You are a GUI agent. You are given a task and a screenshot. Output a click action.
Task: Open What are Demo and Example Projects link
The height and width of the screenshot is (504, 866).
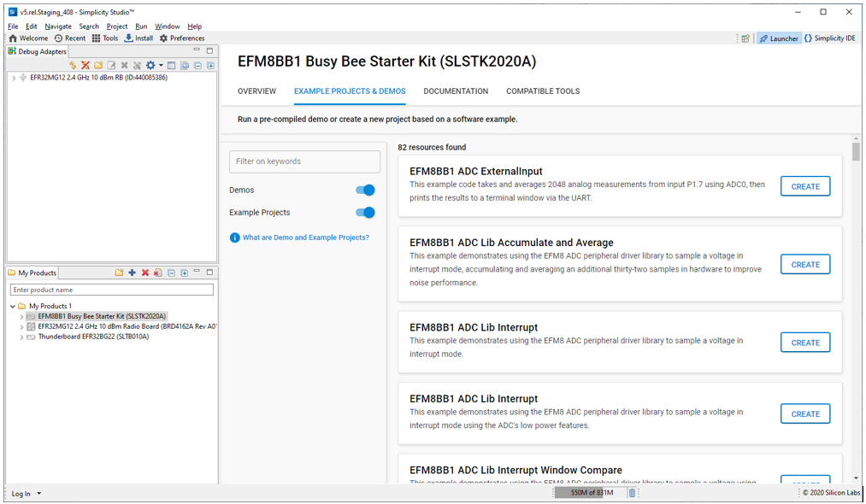pyautogui.click(x=305, y=237)
